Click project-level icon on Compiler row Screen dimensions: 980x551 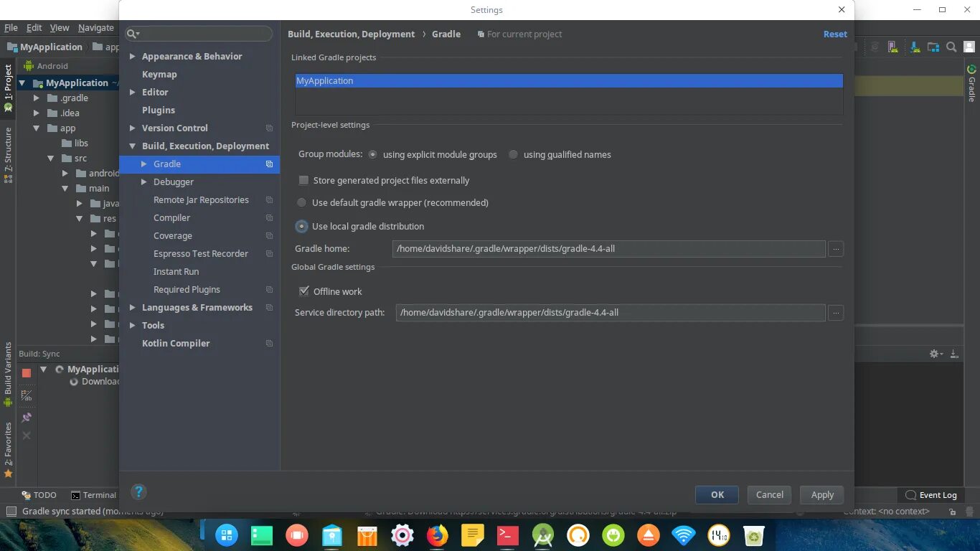[269, 217]
